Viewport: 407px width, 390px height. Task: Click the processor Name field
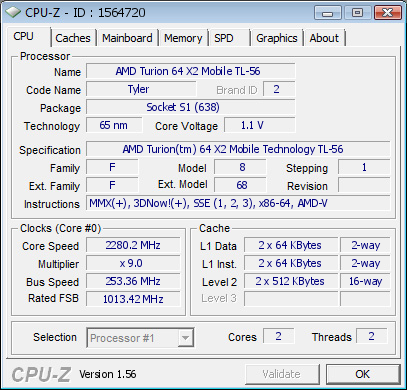(x=191, y=71)
